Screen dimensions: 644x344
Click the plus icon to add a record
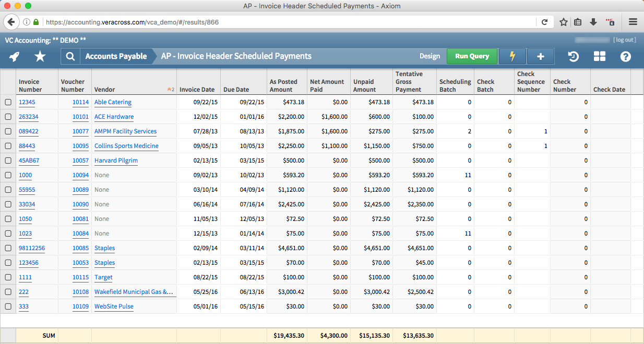pos(541,56)
